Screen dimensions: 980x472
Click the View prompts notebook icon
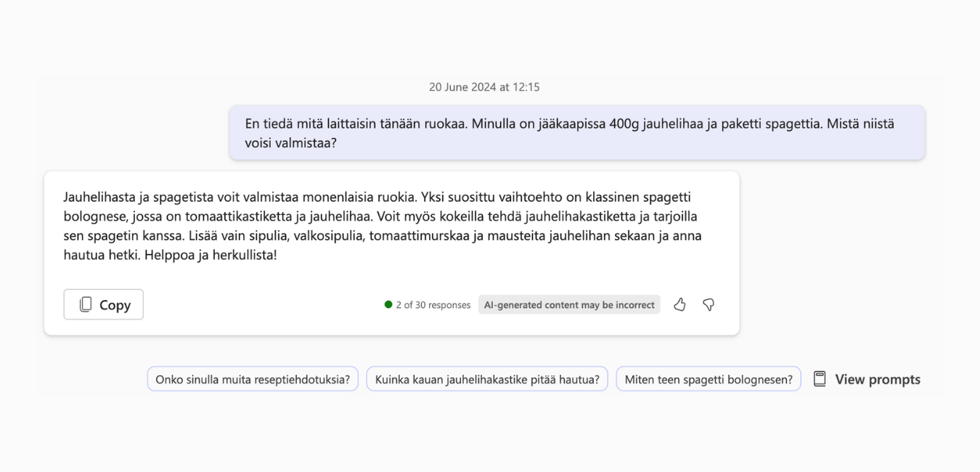click(820, 379)
